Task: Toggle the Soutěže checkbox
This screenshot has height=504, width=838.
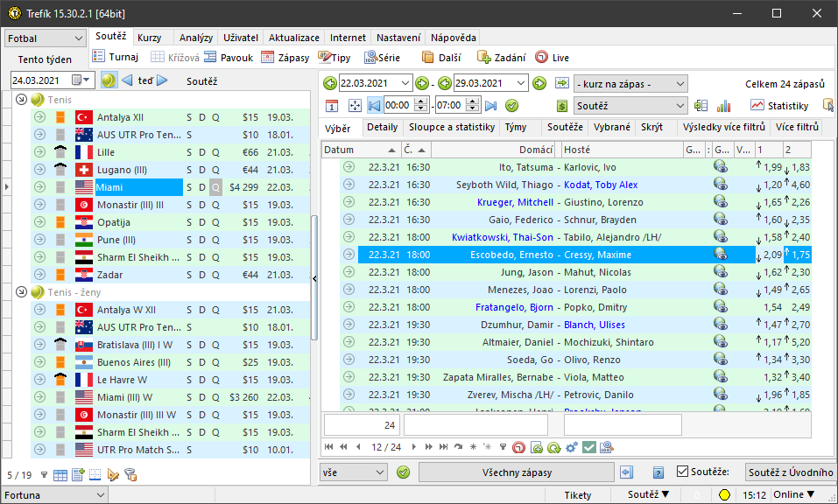Action: 683,472
